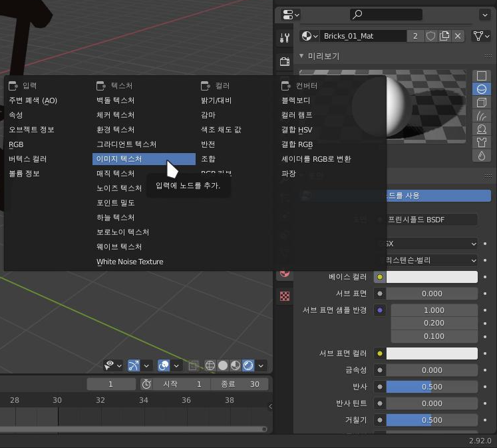Toggle wireframe viewport shading
497x448 pixels.
(210, 365)
